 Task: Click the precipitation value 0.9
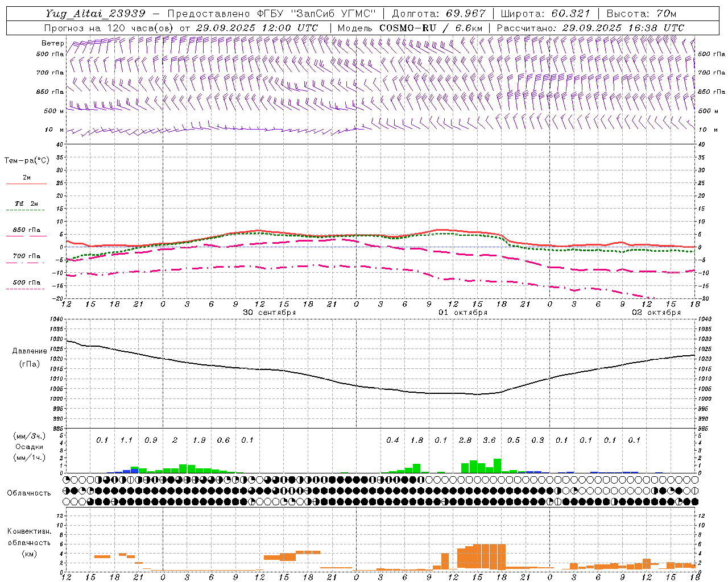coord(151,440)
